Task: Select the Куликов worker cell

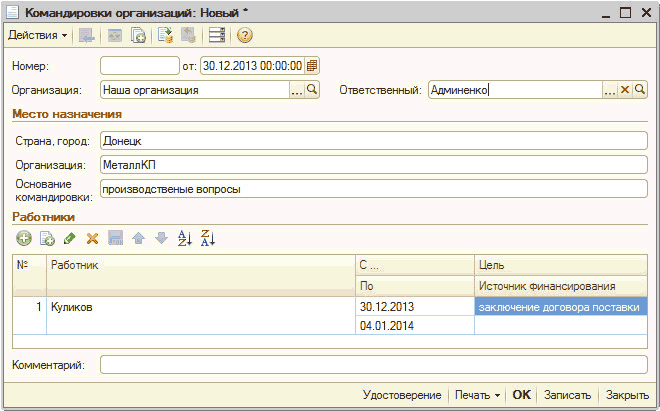Action: (200, 307)
